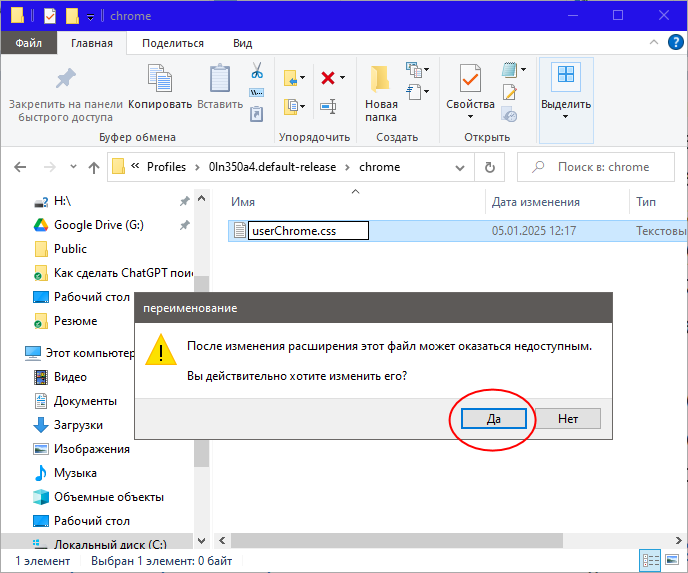Click the Поиск в: chrome search field
Screen dimensions: 688x573
(595, 167)
